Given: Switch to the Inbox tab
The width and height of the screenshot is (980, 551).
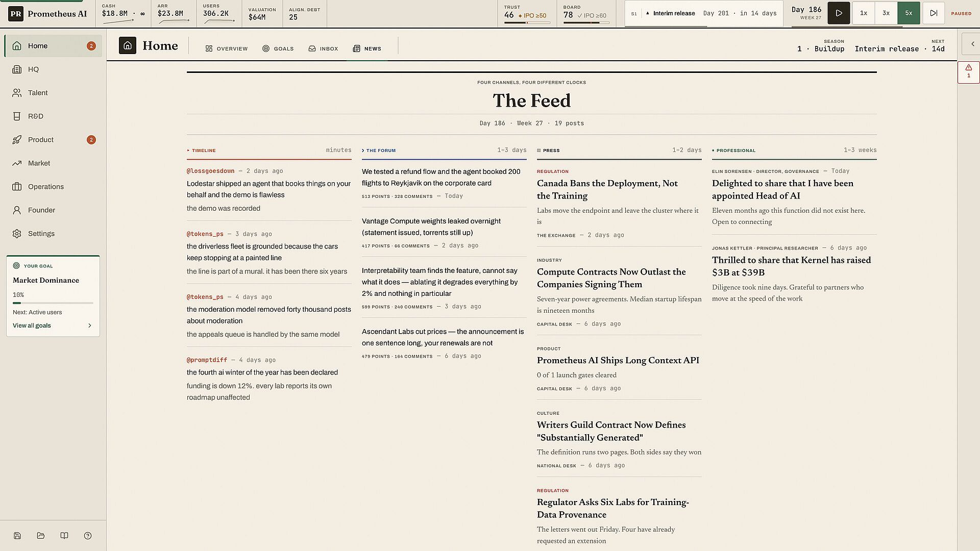Looking at the screenshot, I should coord(323,48).
